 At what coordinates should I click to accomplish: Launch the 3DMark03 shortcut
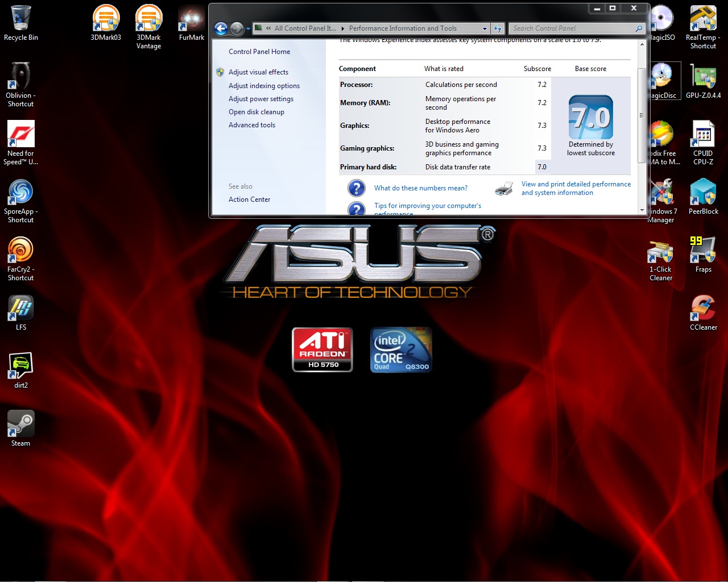(x=106, y=23)
